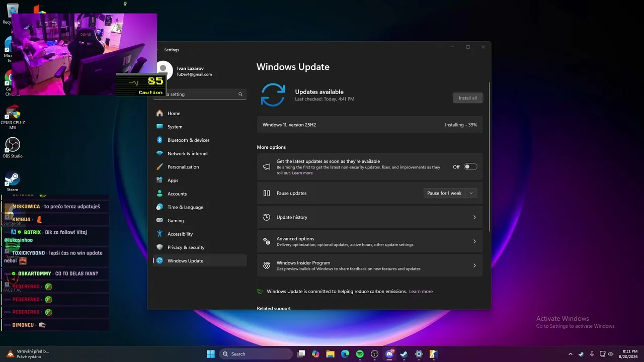Open Update history via its chevron
644x362 pixels.
point(474,217)
